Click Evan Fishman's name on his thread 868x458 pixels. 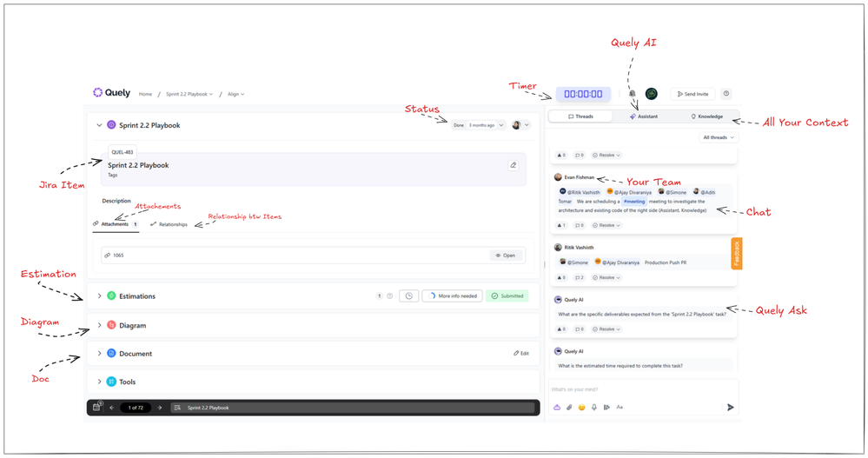coord(579,177)
